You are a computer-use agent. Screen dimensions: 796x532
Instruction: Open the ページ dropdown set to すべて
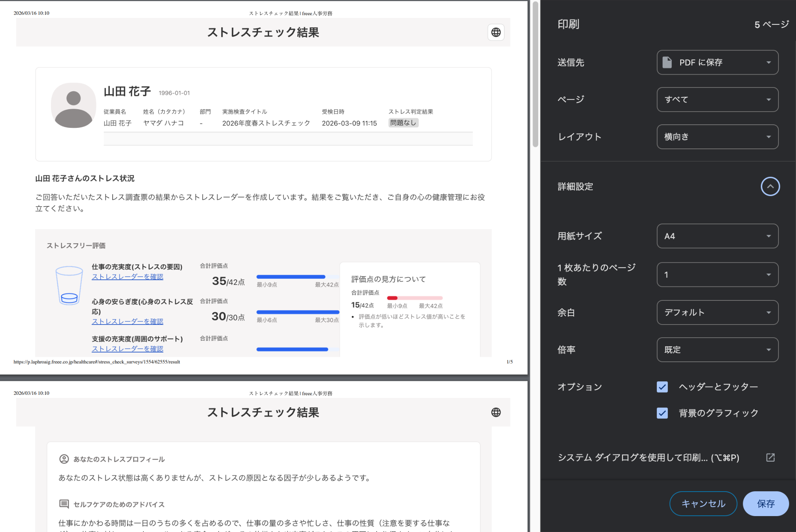click(x=717, y=99)
